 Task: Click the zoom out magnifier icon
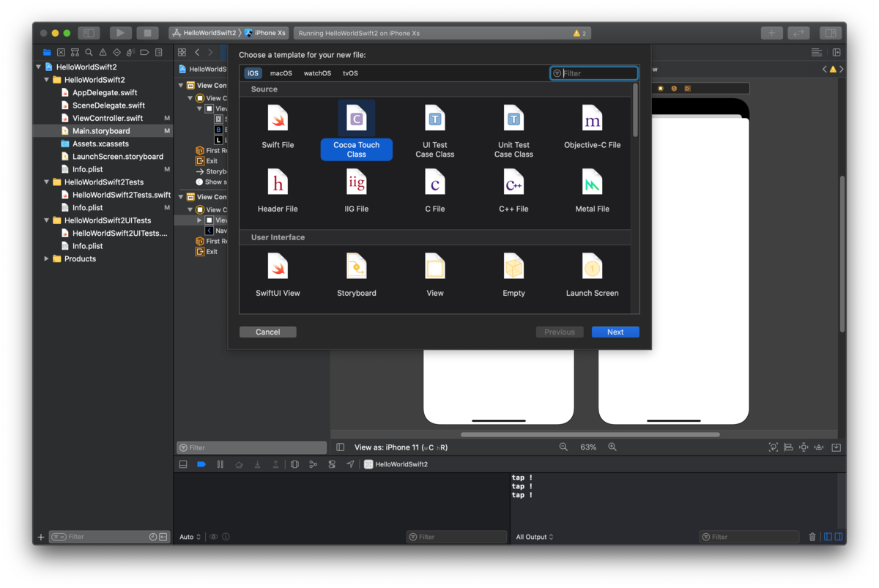point(563,447)
